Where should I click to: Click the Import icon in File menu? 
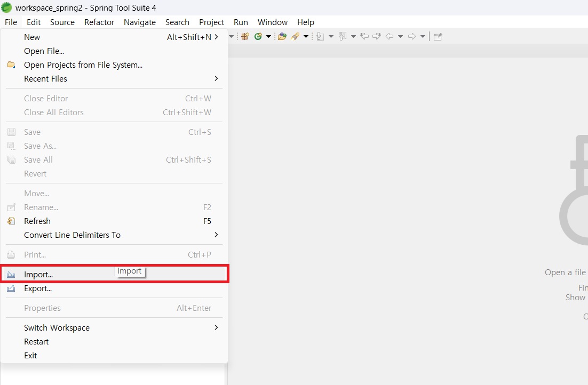tap(11, 275)
